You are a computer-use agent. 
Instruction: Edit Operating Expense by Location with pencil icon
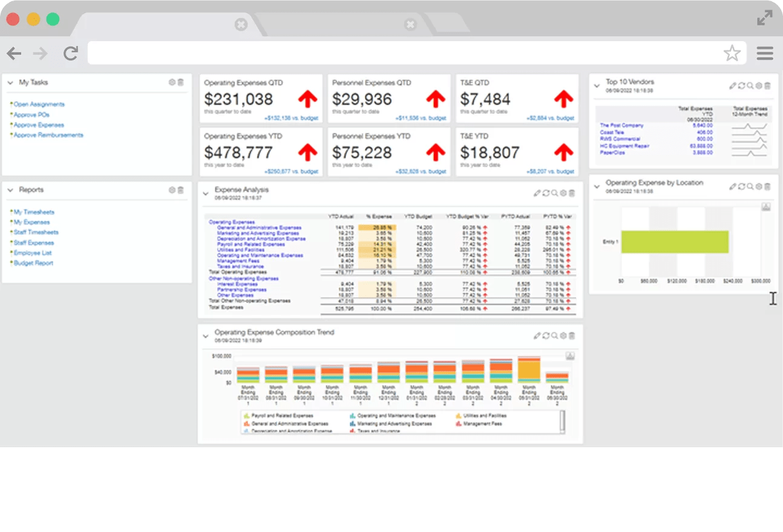pos(733,186)
